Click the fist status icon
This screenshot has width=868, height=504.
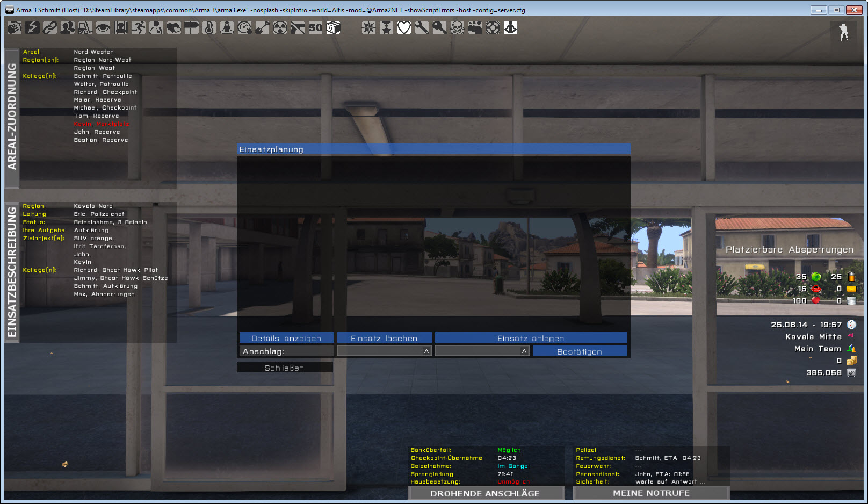click(15, 27)
